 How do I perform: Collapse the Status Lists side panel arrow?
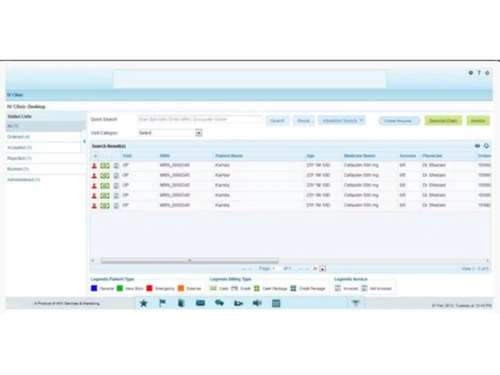(x=84, y=141)
